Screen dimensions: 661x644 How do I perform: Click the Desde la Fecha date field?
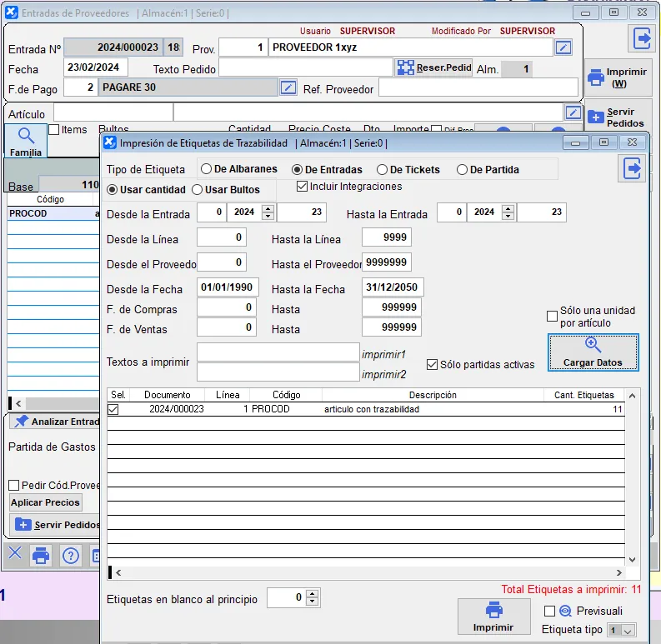(228, 288)
